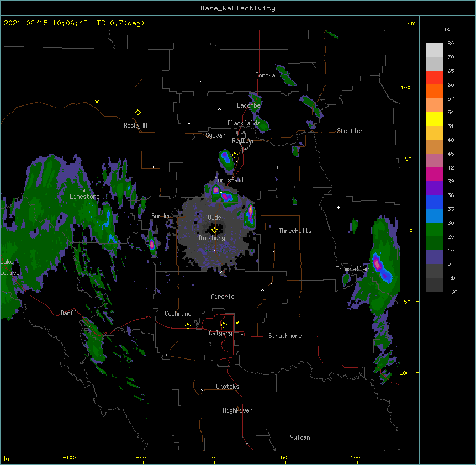Click the Sundre label

pos(161,216)
